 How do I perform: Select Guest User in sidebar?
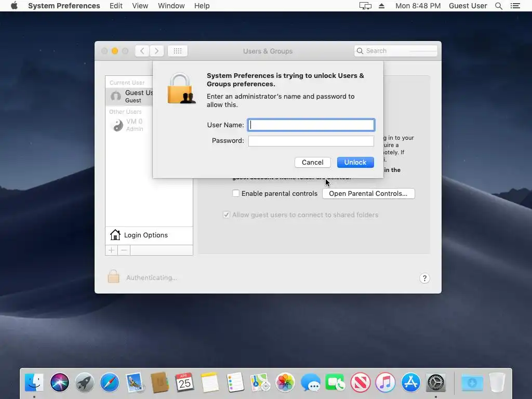tap(129, 96)
